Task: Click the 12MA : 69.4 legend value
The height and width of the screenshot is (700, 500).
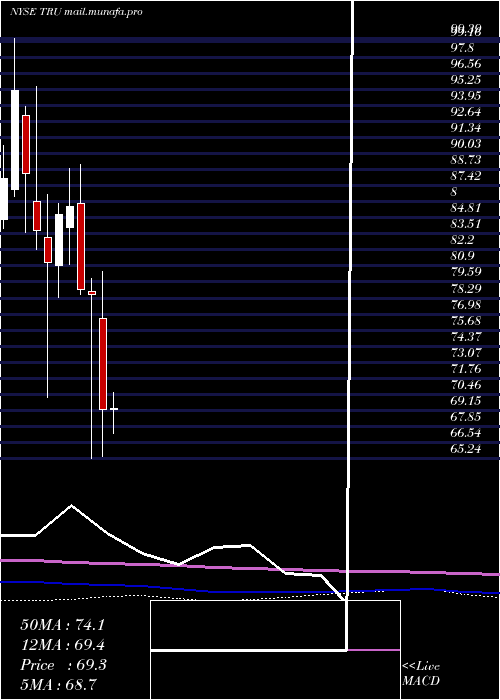Action: [x=62, y=645]
